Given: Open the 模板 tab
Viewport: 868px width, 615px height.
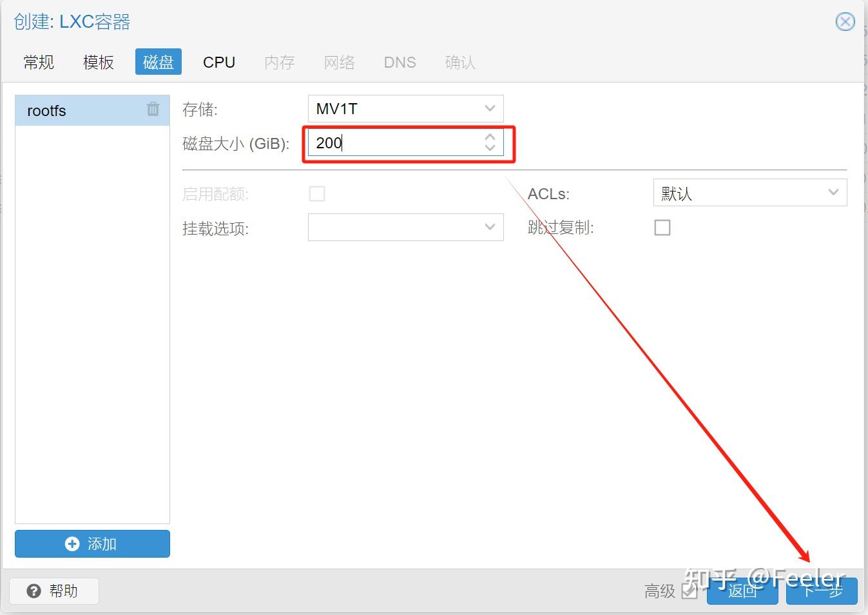Looking at the screenshot, I should 98,62.
